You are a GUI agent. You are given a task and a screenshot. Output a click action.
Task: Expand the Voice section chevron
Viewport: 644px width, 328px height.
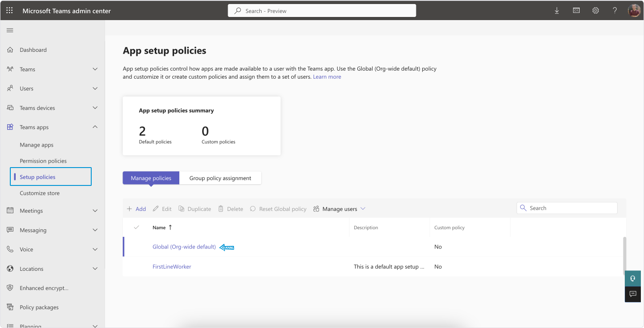pyautogui.click(x=95, y=249)
